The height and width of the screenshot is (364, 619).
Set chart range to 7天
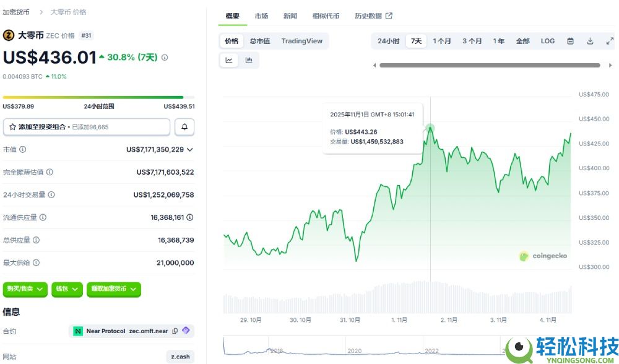416,41
